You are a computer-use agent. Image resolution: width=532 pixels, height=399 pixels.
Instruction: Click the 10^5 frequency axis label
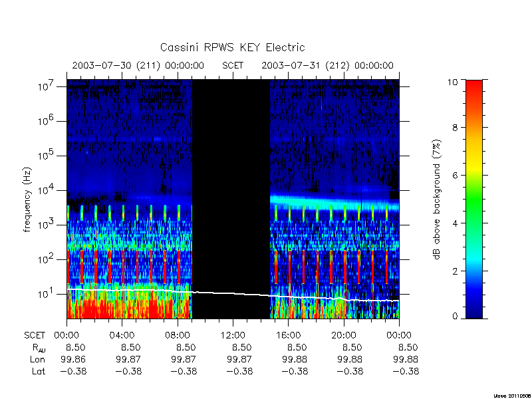pos(47,154)
